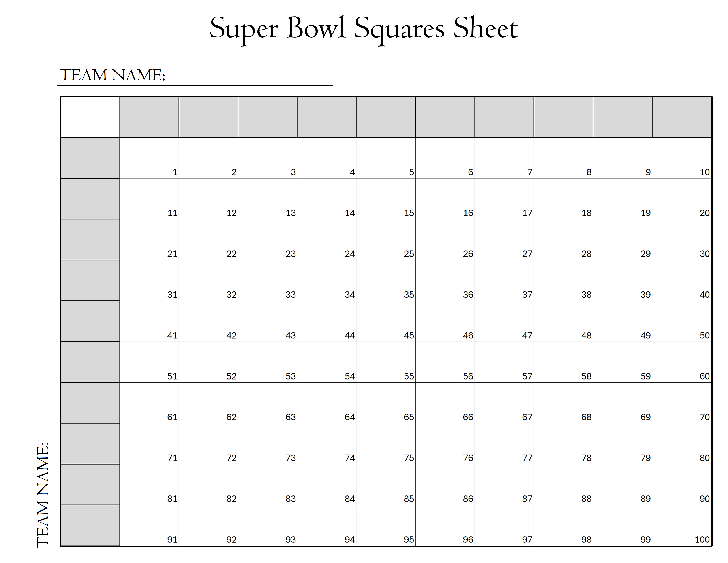728x563 pixels.
Task: Click the square numbered 19
Action: point(622,198)
